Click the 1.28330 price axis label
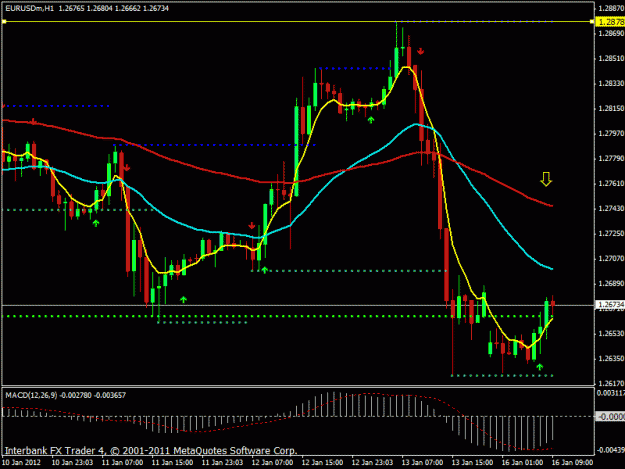Viewport: 625px width, 469px height. click(x=611, y=83)
